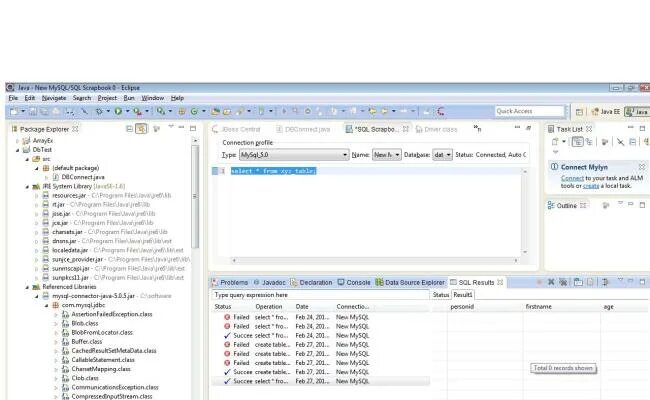The height and width of the screenshot is (400, 650).
Task: Click the Open Type folder toolbar icon
Action: (215, 111)
